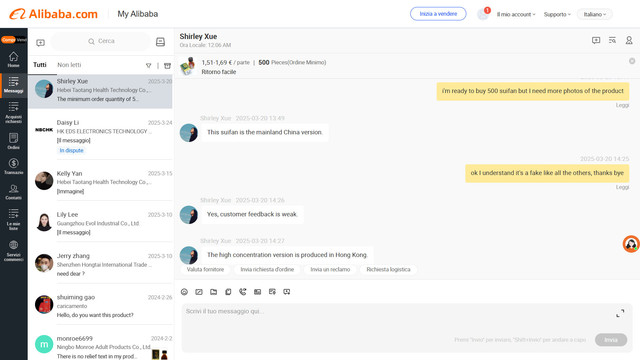The height and width of the screenshot is (360, 640).
Task: Open Lily Lee conversation
Action: pyautogui.click(x=100, y=223)
